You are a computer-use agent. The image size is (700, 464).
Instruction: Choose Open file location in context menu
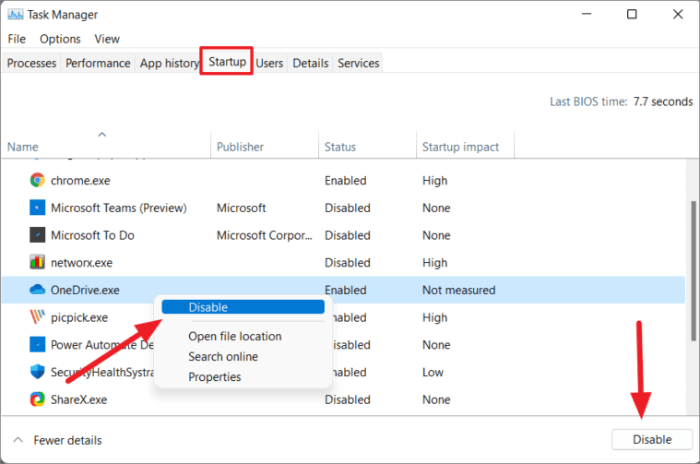[x=235, y=336]
